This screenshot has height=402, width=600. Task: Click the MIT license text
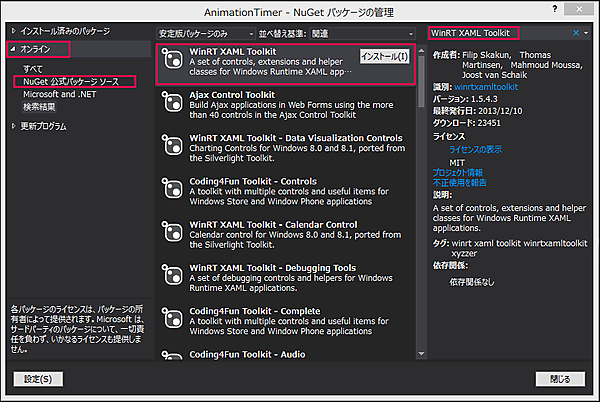457,163
